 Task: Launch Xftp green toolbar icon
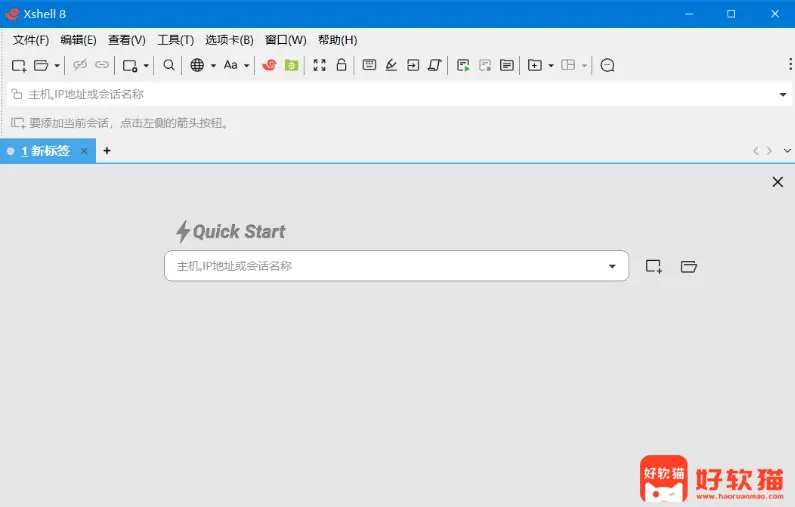292,65
